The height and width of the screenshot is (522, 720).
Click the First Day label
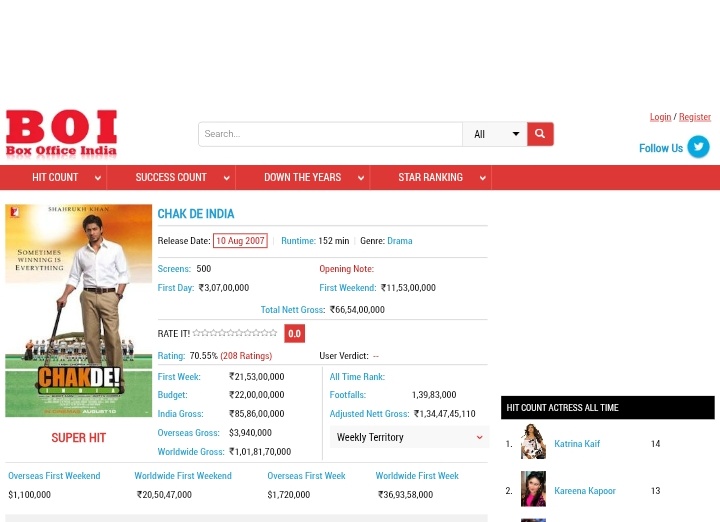[x=176, y=288]
